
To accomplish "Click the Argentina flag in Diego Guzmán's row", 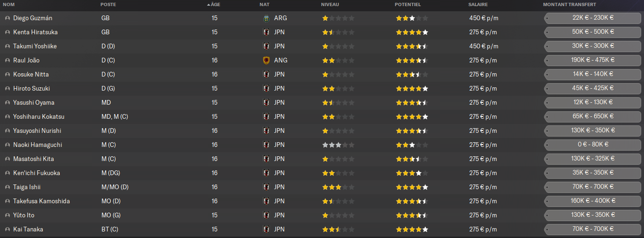I will click(267, 18).
